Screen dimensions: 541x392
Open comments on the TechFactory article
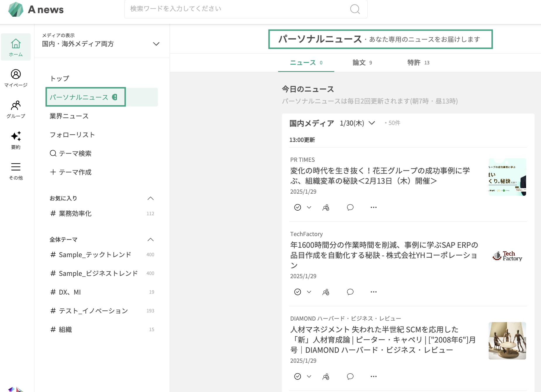(x=350, y=292)
